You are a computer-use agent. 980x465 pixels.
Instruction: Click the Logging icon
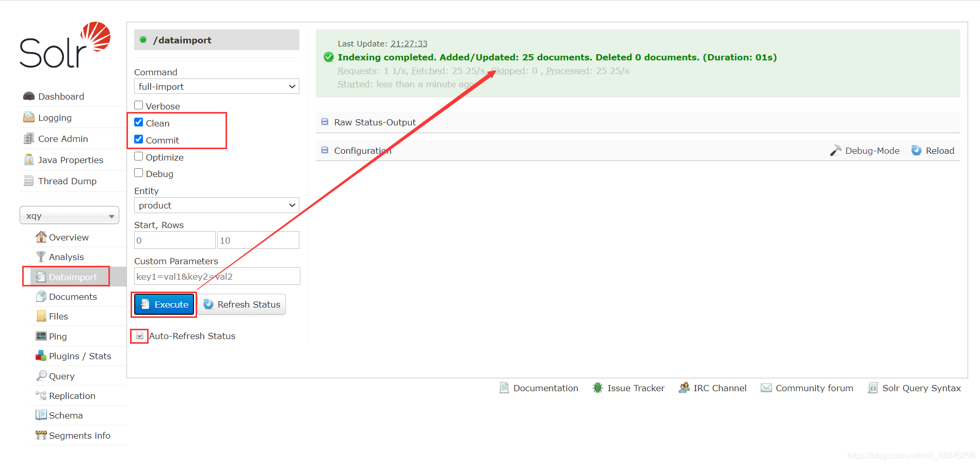click(x=29, y=118)
